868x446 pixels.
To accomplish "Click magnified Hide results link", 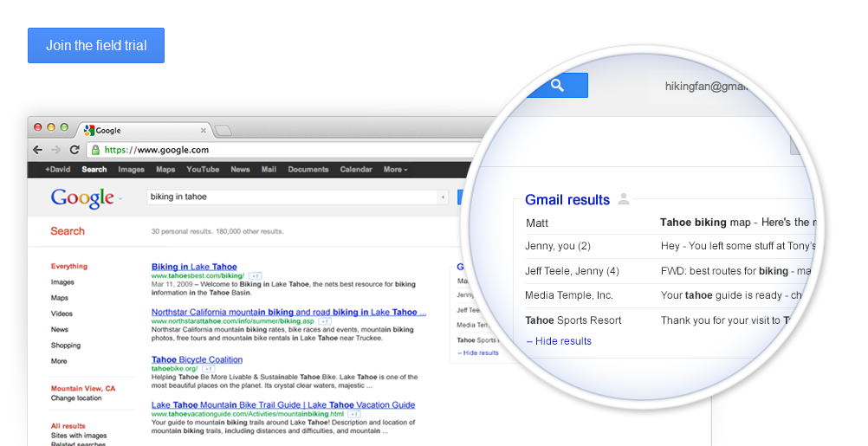I will coord(559,341).
